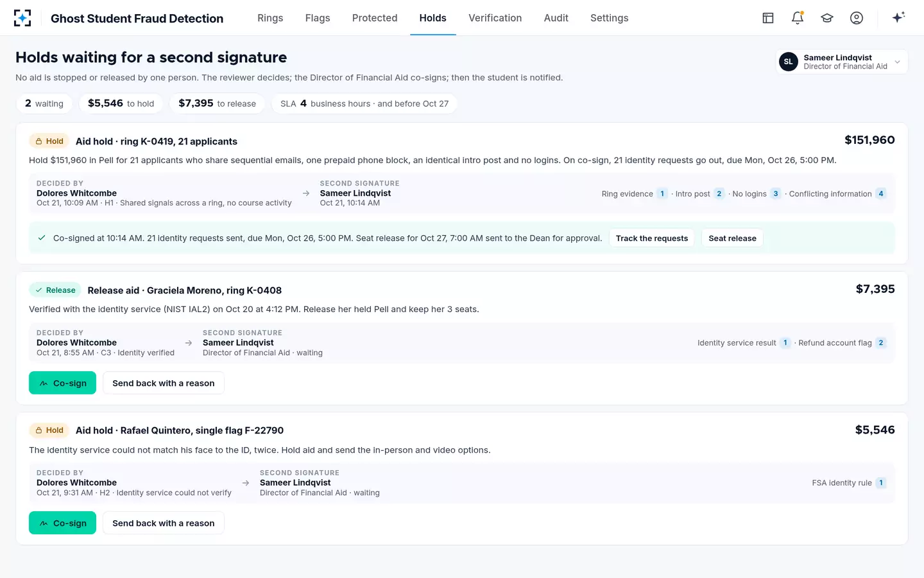The image size is (924, 578).
Task: Click the '2 waiting' summary chip
Action: pyautogui.click(x=44, y=103)
